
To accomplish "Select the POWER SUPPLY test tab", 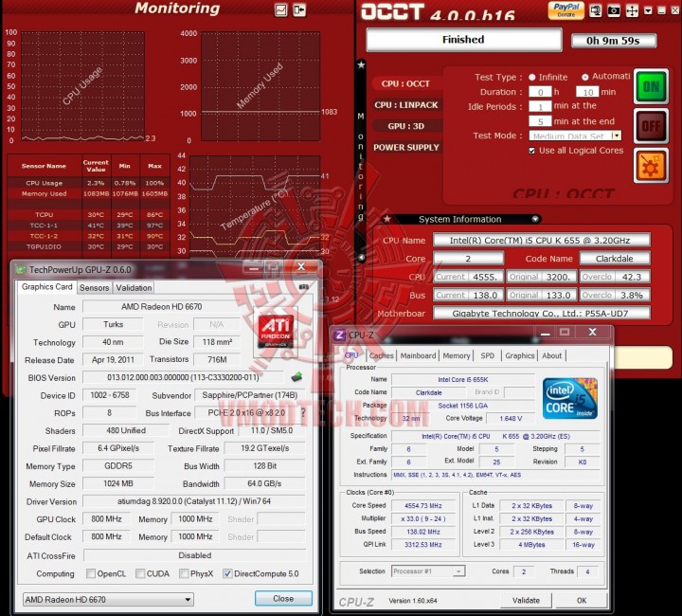I will tap(405, 148).
